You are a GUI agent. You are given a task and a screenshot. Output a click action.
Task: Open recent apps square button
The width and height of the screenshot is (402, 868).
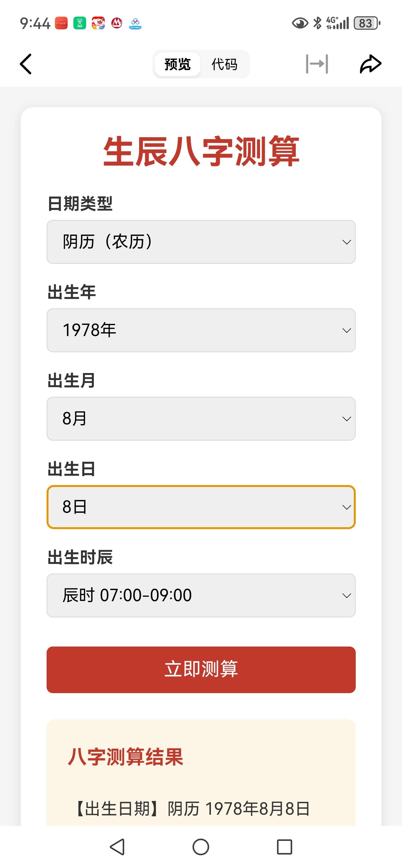coord(284,847)
